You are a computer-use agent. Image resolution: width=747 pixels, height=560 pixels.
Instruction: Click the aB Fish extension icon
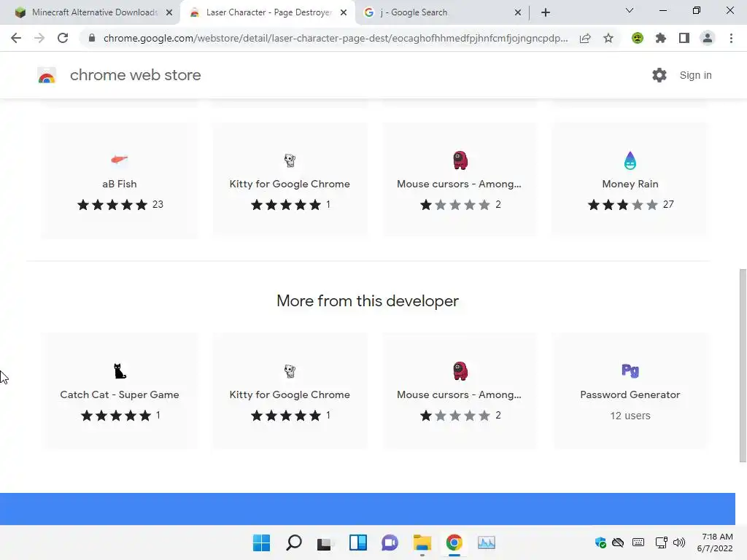119,160
